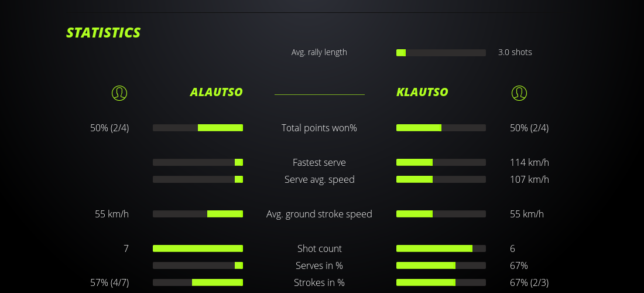Click ALAUTSO's Strokes in % bar
The image size is (644, 293).
[198, 282]
